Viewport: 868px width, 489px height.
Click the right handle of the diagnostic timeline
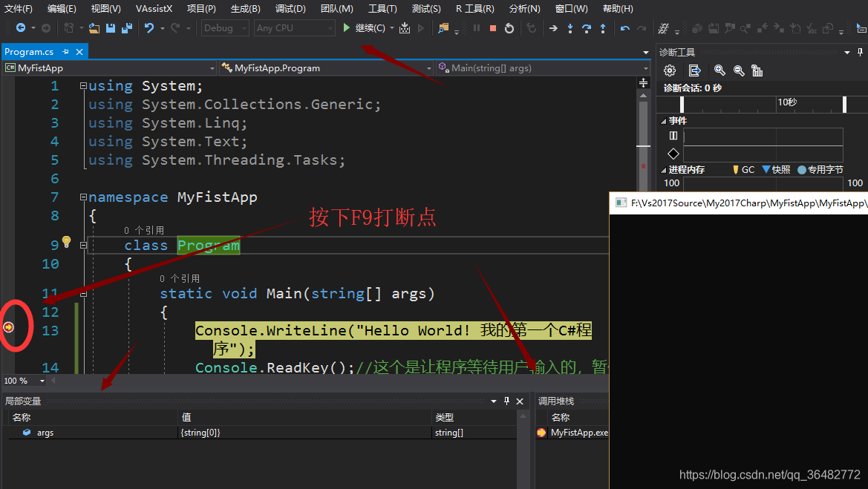coord(844,105)
